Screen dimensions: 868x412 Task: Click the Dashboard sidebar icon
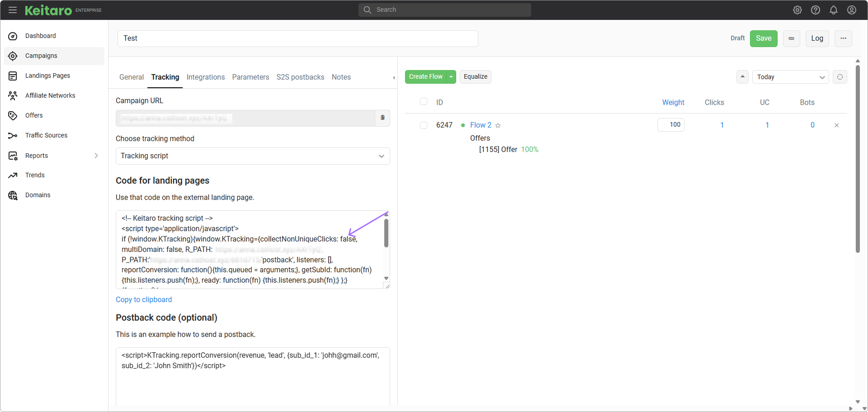click(x=13, y=36)
